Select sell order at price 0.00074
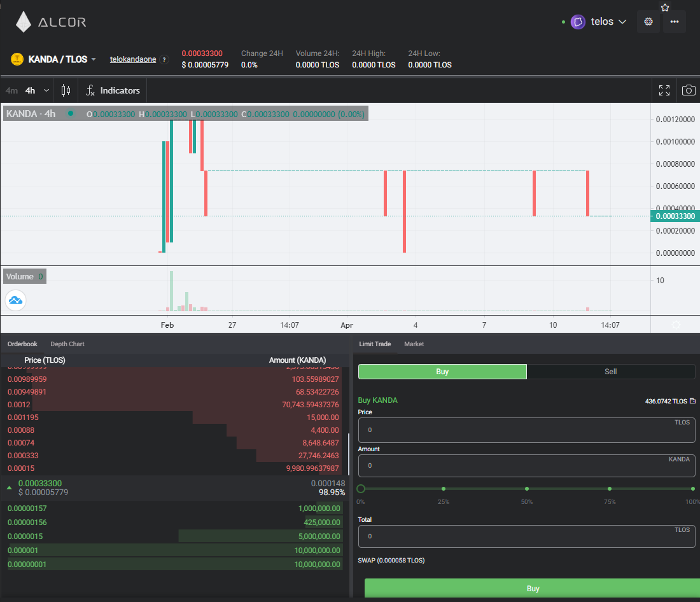The width and height of the screenshot is (700, 602). 173,442
